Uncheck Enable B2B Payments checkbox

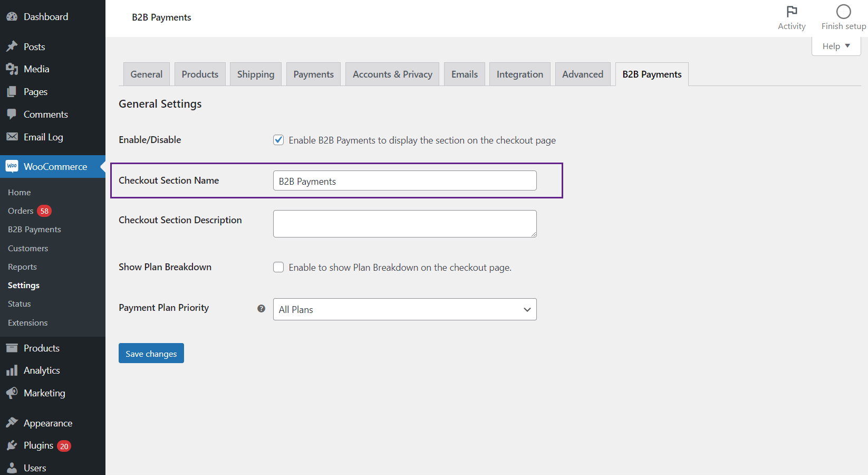278,140
